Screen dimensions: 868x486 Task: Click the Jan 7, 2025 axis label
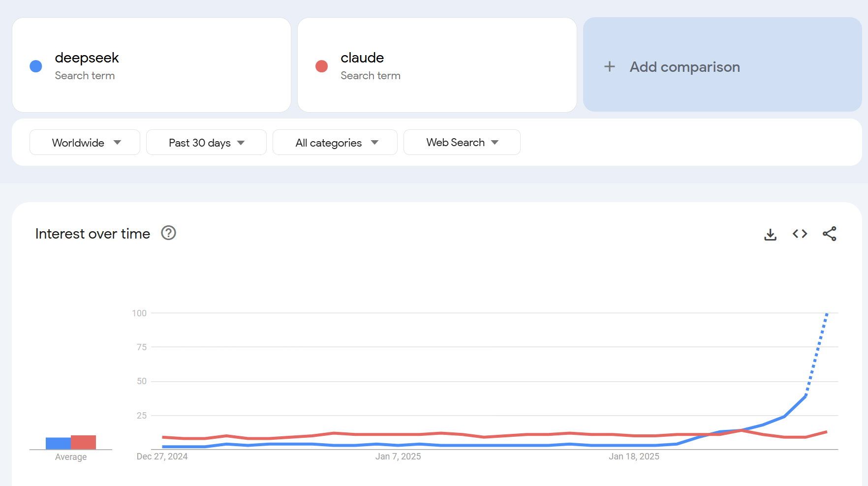pyautogui.click(x=398, y=456)
